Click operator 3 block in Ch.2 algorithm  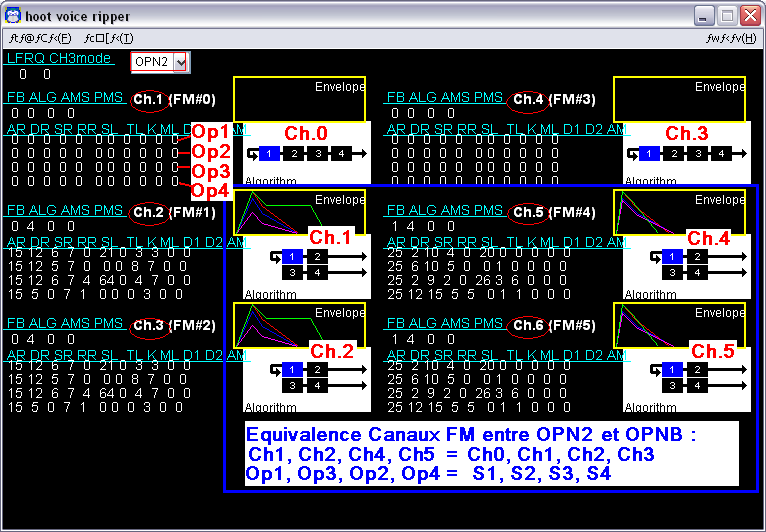[292, 386]
